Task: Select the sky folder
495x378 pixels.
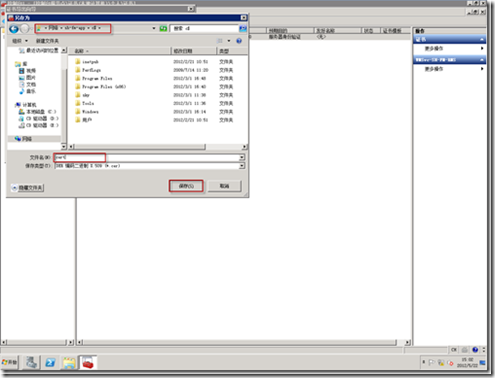Action: 82,95
